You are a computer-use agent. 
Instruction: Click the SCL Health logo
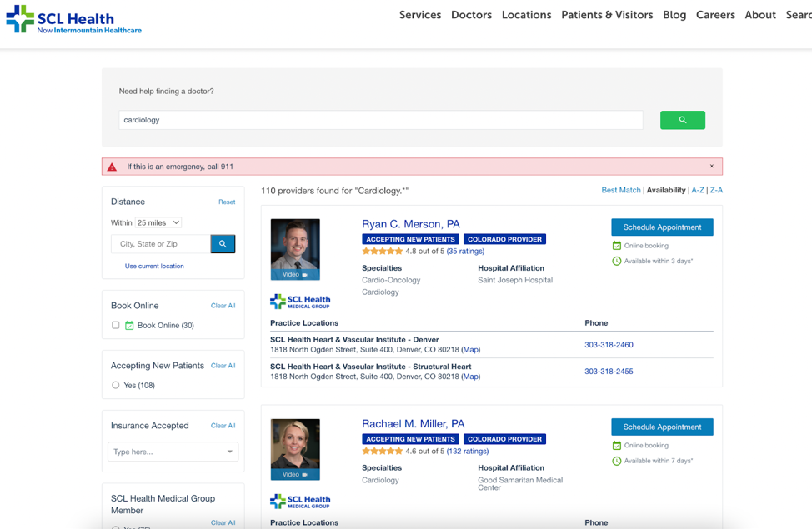pos(73,19)
